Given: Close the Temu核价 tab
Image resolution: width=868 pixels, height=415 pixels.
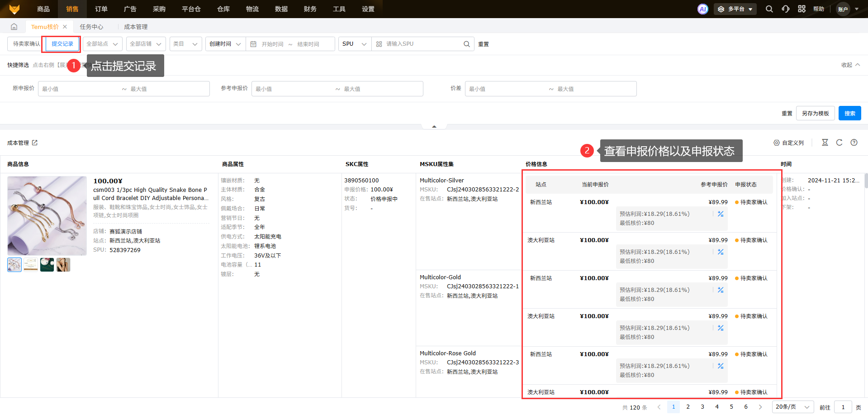Looking at the screenshot, I should tap(65, 27).
